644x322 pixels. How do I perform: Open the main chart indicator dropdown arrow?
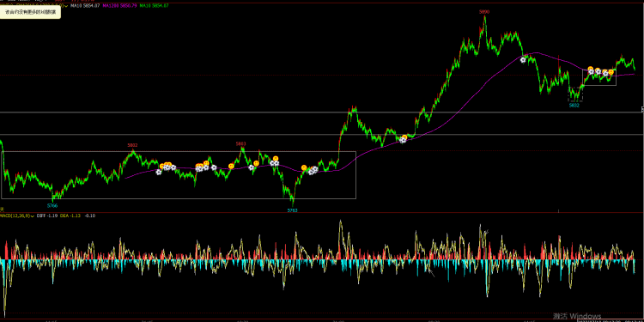[66, 6]
